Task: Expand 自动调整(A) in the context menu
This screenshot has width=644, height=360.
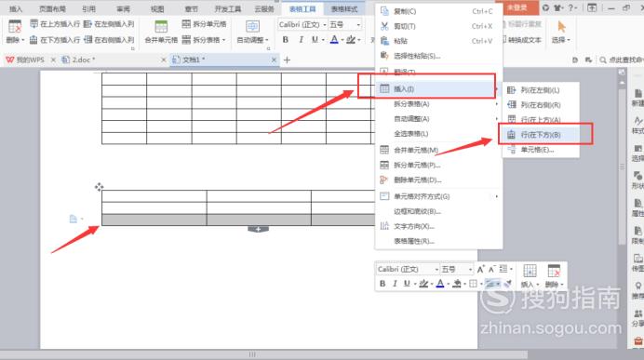Action: (x=438, y=119)
